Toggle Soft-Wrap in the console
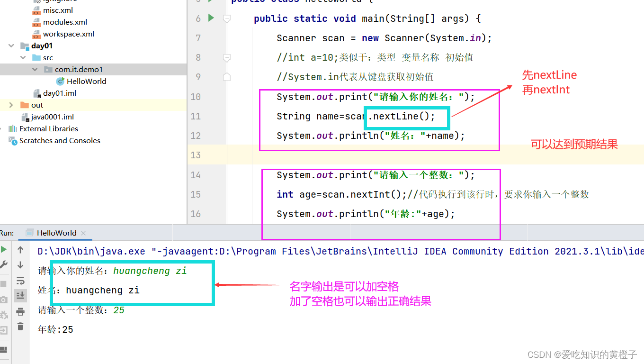Image resolution: width=644 pixels, height=364 pixels. pyautogui.click(x=20, y=280)
